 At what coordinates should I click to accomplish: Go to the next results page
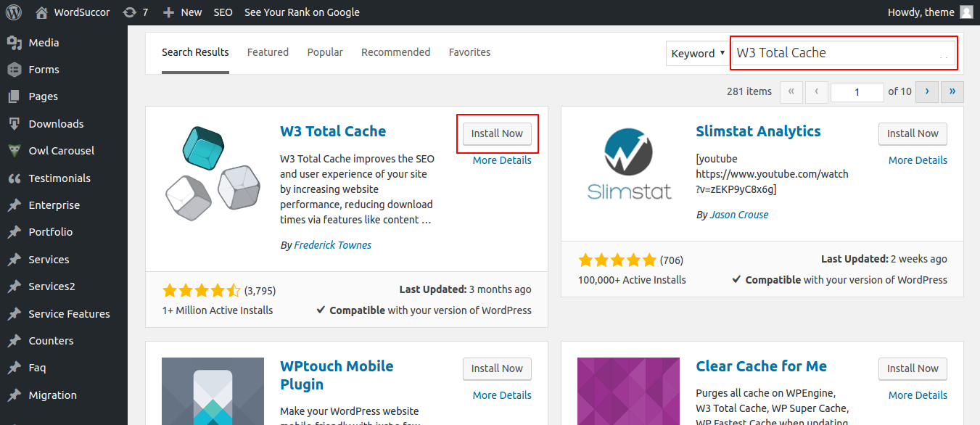926,92
